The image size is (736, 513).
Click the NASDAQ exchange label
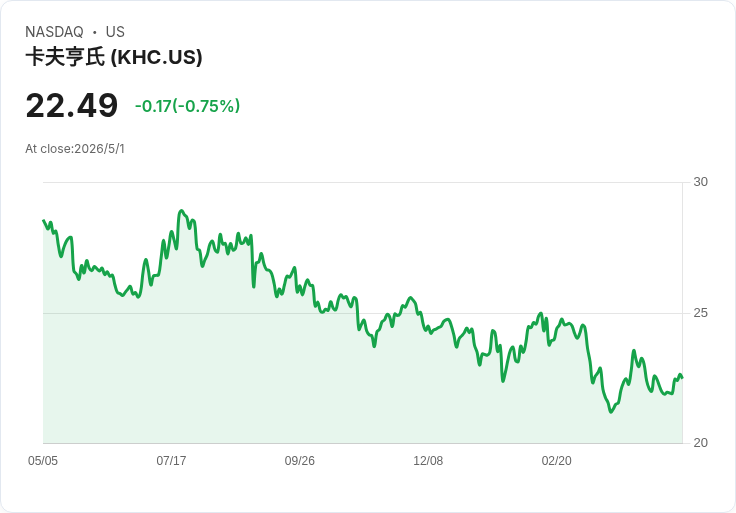54,32
